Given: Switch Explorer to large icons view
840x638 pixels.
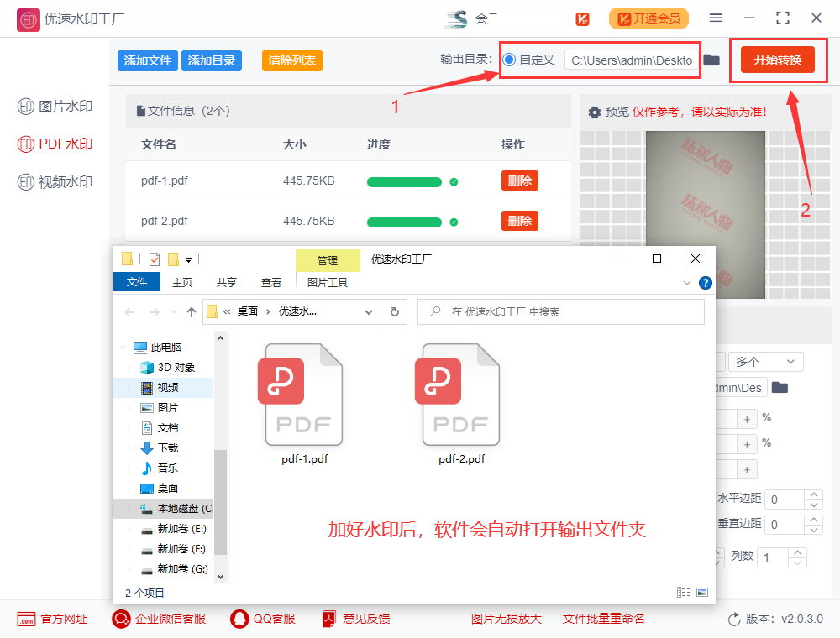Looking at the screenshot, I should coord(702,593).
